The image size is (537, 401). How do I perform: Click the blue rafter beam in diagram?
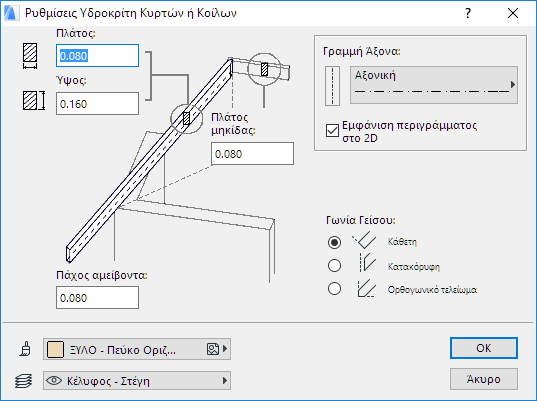click(x=149, y=161)
